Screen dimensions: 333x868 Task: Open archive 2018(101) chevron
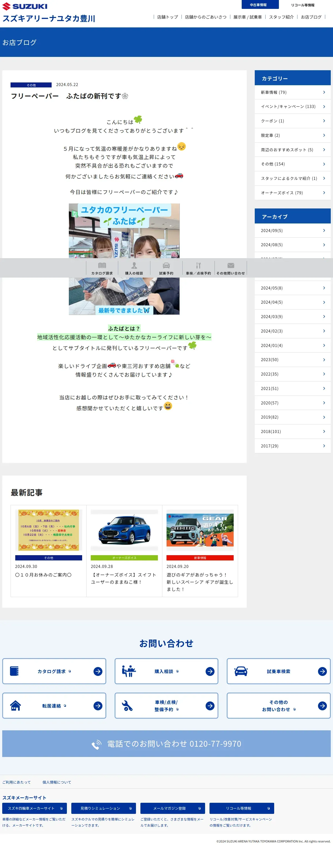(324, 431)
